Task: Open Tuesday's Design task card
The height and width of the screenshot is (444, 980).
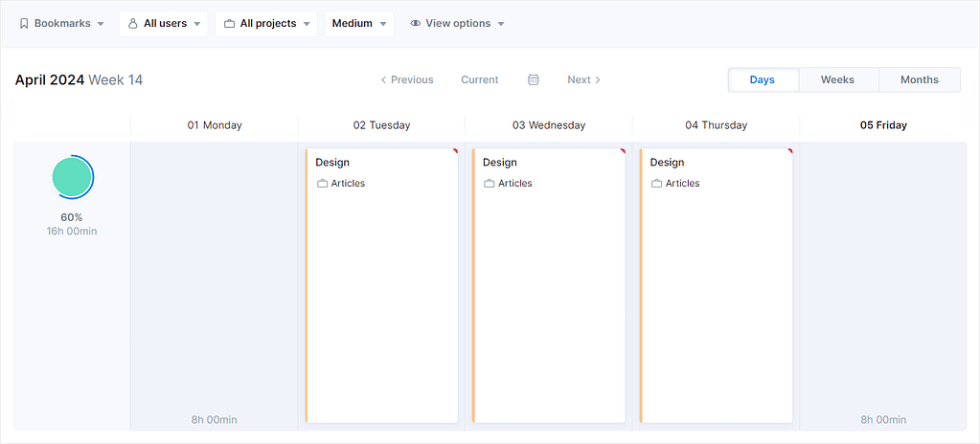Action: coord(382,285)
